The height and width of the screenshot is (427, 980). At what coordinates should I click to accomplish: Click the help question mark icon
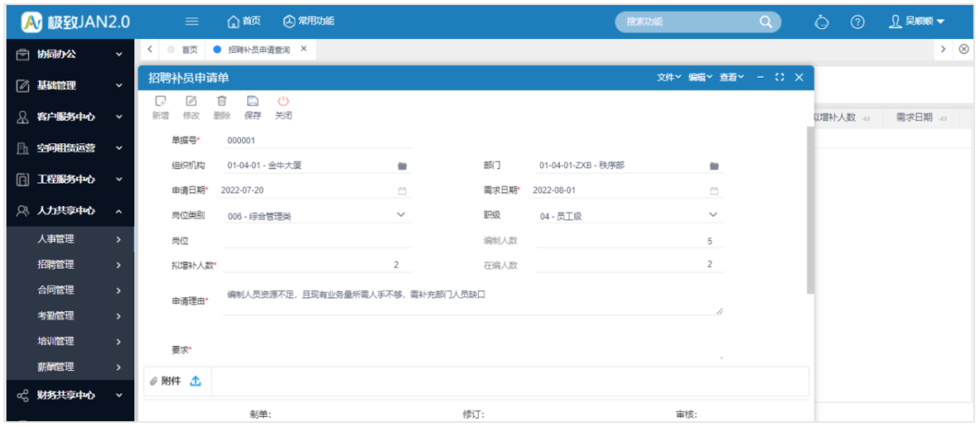(858, 22)
